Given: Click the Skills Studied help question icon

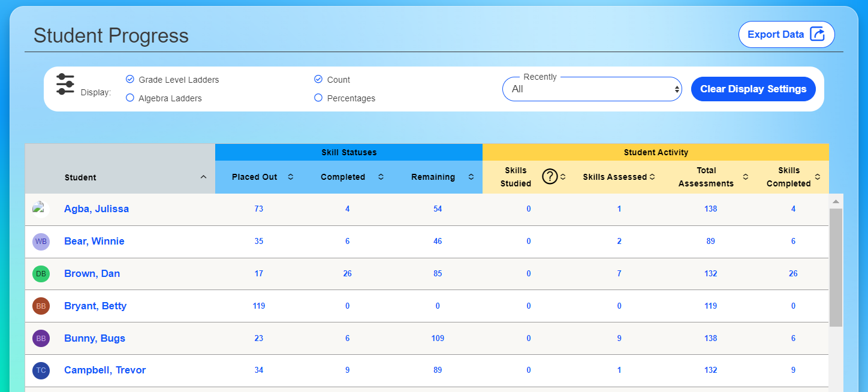Looking at the screenshot, I should pos(549,177).
